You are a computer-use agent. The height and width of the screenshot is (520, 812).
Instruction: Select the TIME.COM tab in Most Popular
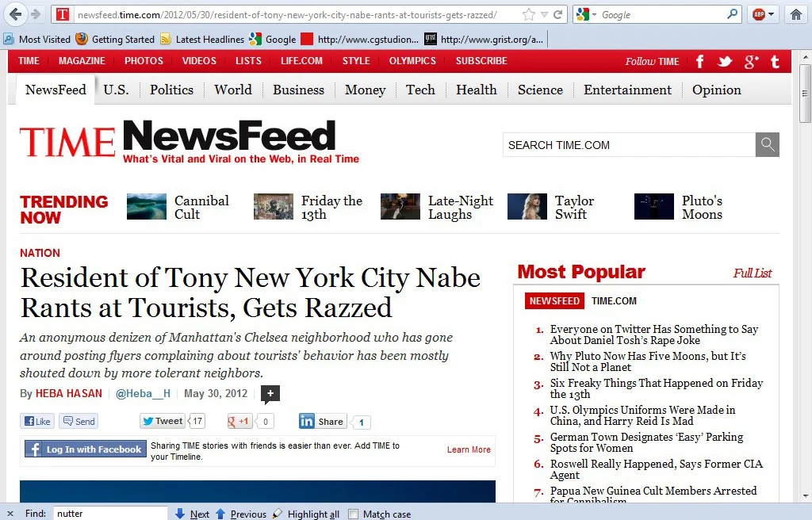click(x=614, y=301)
